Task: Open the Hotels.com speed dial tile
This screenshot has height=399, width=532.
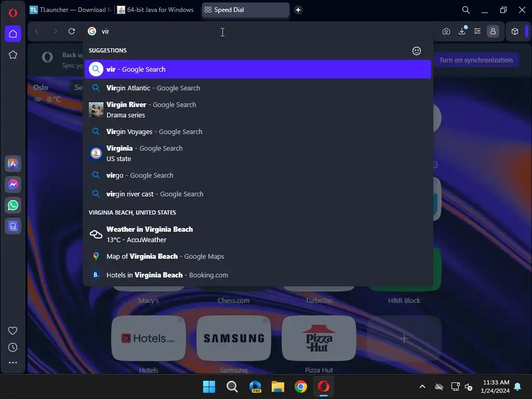Action: coord(149,338)
